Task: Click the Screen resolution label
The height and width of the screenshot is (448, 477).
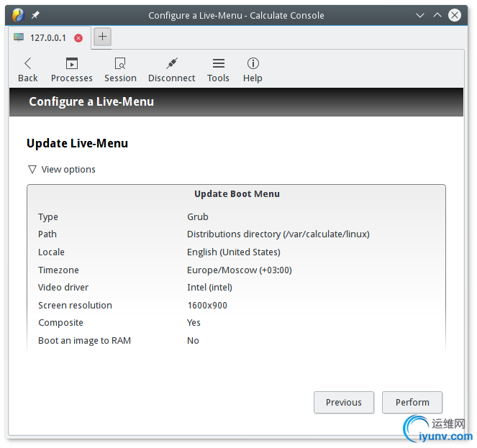Action: [x=75, y=306]
